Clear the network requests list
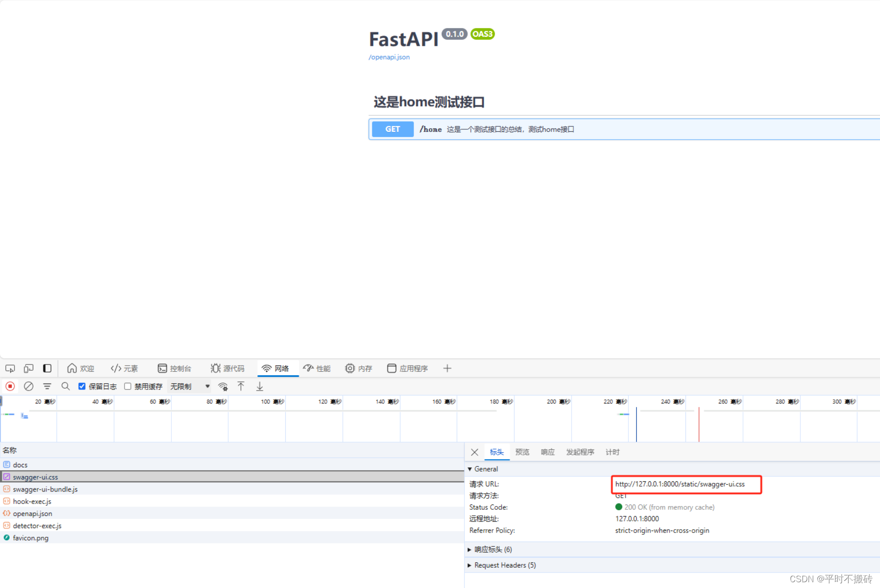 [29, 386]
